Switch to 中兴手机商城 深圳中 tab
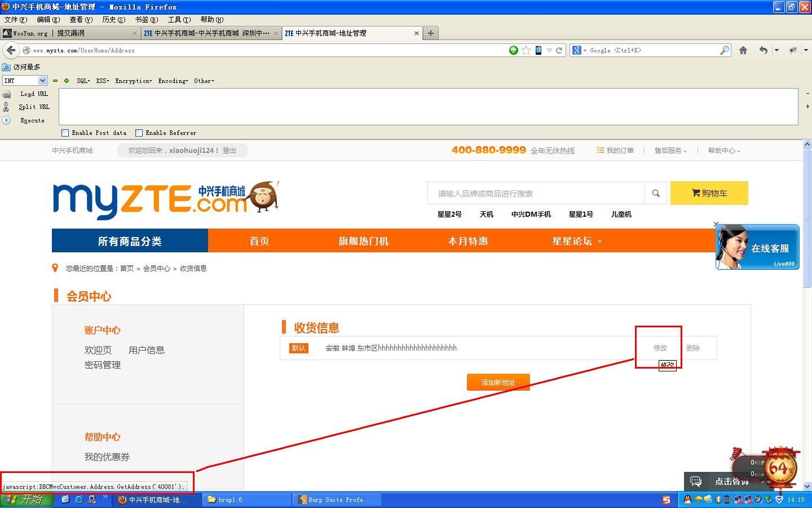The height and width of the screenshot is (508, 812). [x=211, y=33]
